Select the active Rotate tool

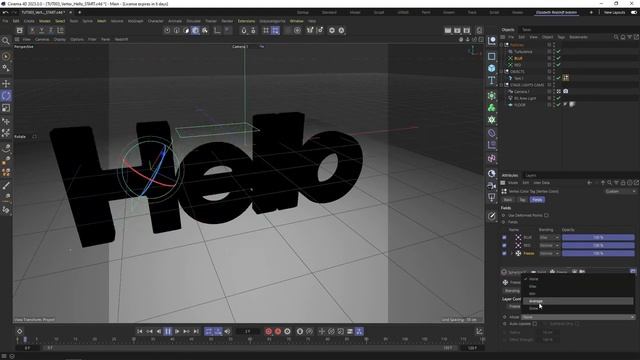click(x=6, y=96)
